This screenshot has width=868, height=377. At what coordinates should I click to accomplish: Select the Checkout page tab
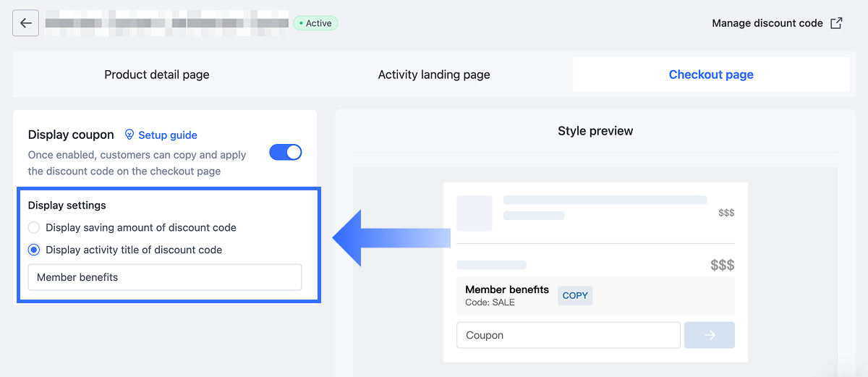click(711, 75)
